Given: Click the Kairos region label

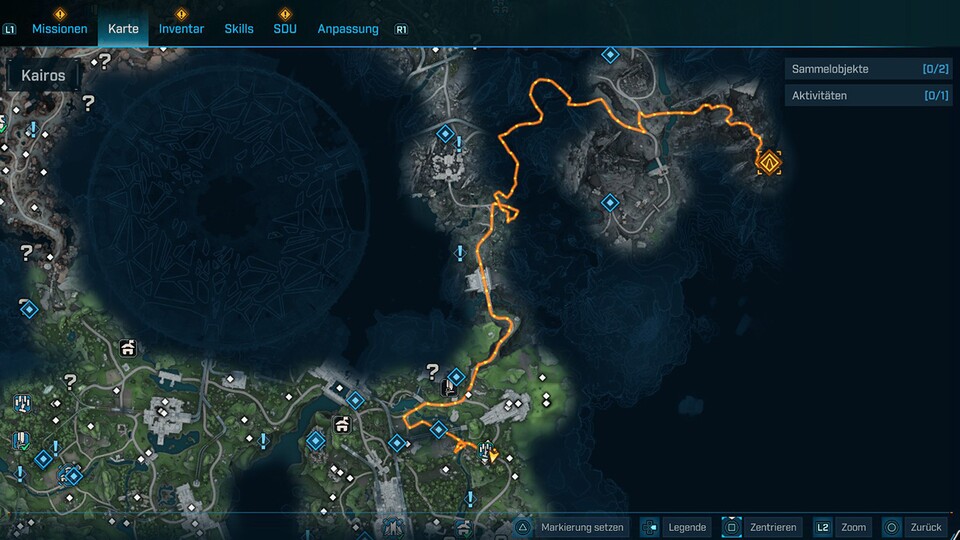Looking at the screenshot, I should (43, 75).
